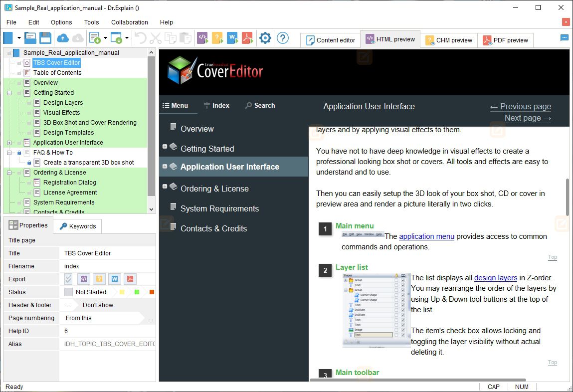Screen dimensions: 573x392
Task: Open the add topic dropdown arrow
Action: click(105, 38)
